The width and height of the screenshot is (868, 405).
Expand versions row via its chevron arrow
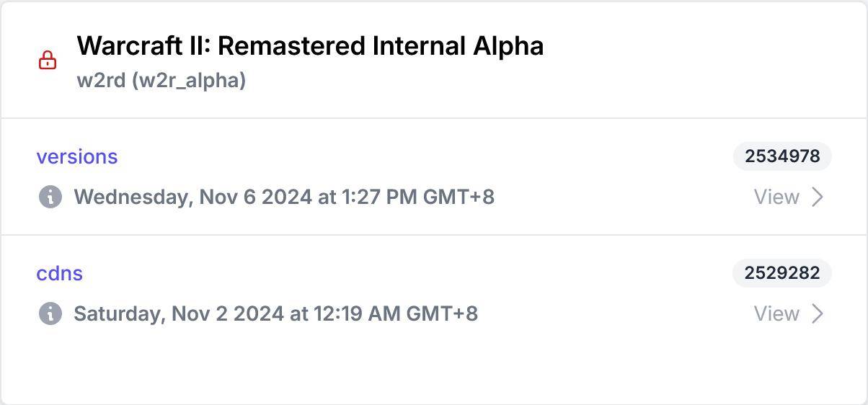point(818,197)
